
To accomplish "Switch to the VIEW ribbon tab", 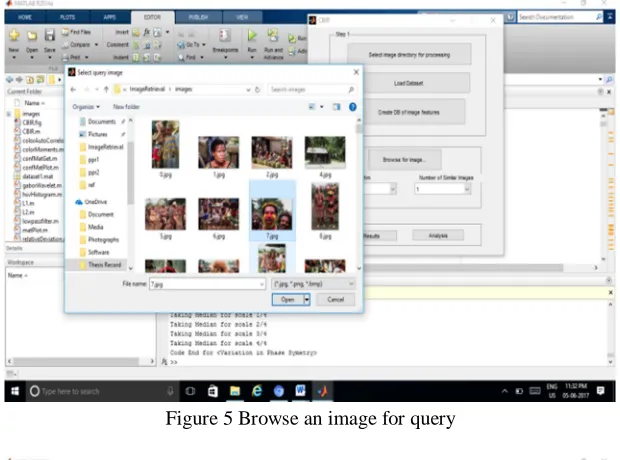I will pos(242,17).
